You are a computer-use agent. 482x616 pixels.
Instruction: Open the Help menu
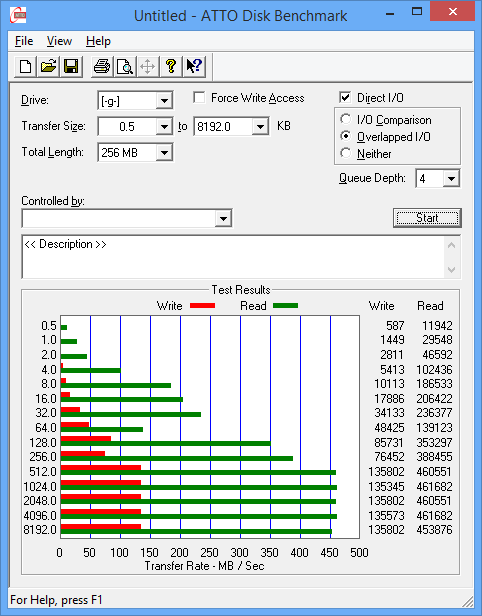[98, 41]
